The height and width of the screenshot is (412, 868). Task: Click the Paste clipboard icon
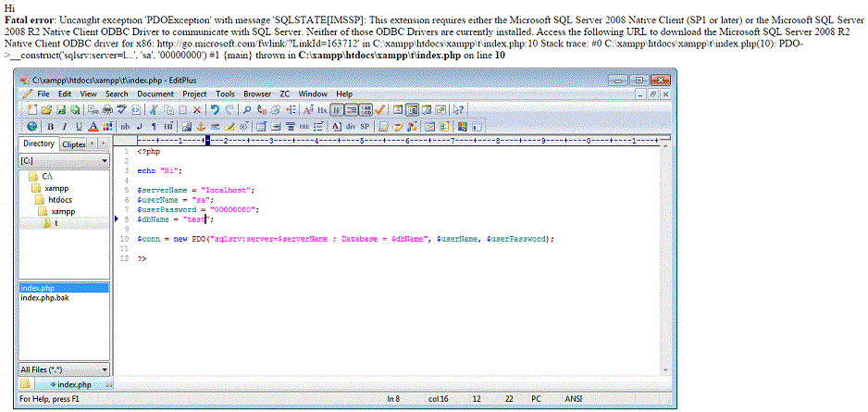pos(182,109)
